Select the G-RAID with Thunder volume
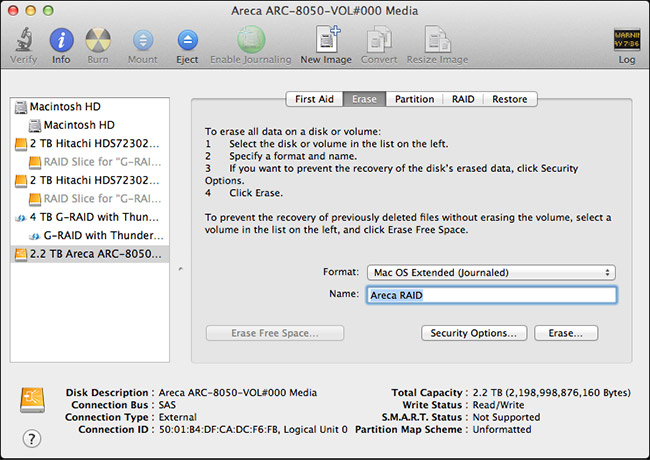The image size is (650, 460). tap(90, 235)
